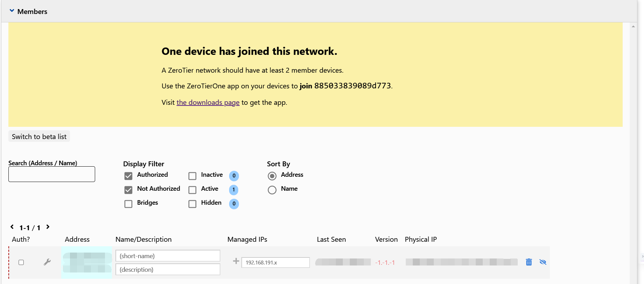Click the member short-name field

pyautogui.click(x=168, y=256)
